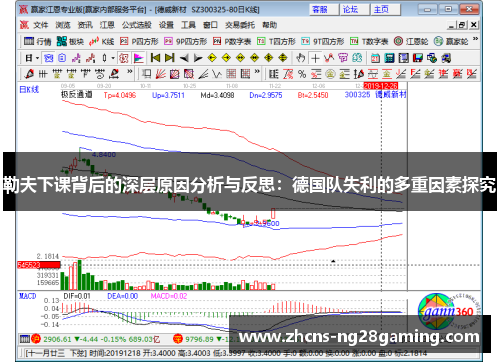Open the 9P四方形 tool
The width and height of the screenshot is (500, 362).
tap(185, 41)
